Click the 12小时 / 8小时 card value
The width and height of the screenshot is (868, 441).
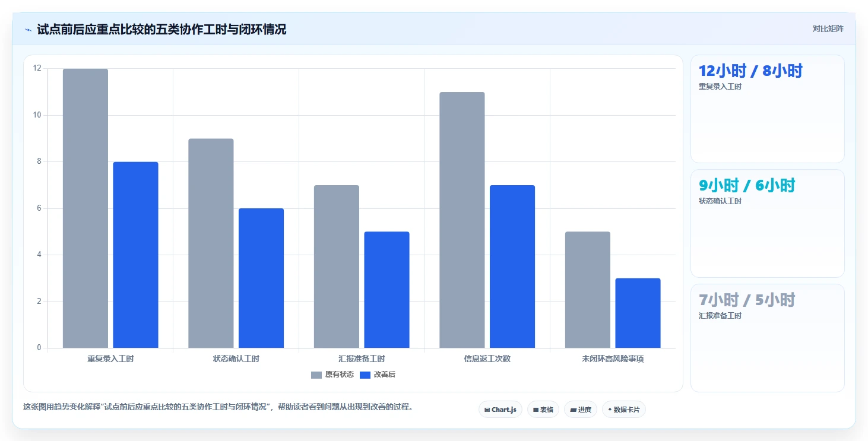(x=750, y=71)
